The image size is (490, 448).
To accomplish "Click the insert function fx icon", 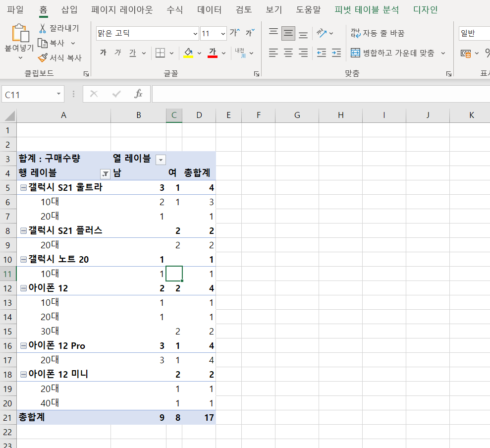I will tap(138, 94).
